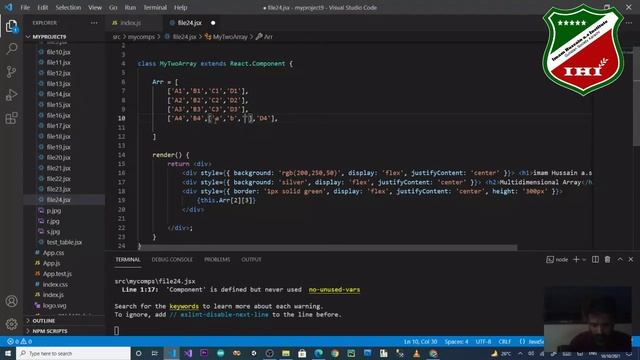Click errors and warnings status bar indicator
The height and width of the screenshot is (360, 640).
(19, 341)
